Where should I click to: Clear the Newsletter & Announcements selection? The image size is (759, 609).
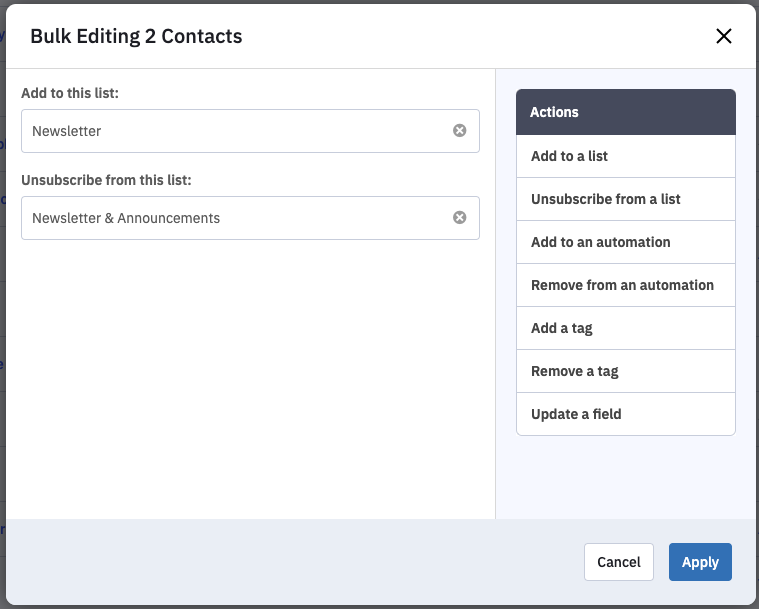459,217
